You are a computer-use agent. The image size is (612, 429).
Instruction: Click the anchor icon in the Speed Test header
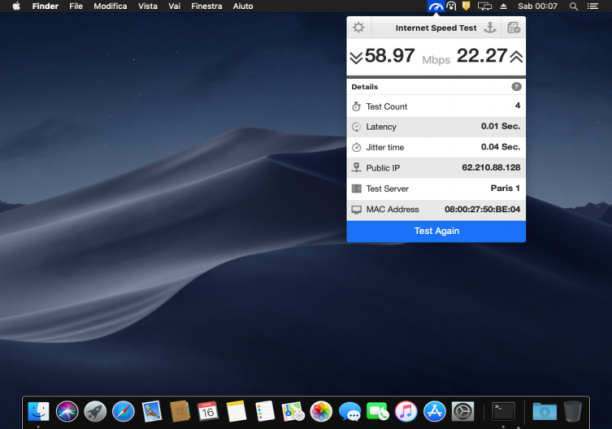click(x=490, y=28)
